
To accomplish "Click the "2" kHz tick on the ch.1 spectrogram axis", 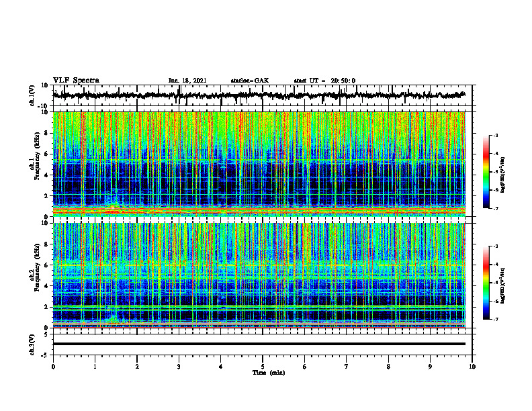I will (47, 196).
